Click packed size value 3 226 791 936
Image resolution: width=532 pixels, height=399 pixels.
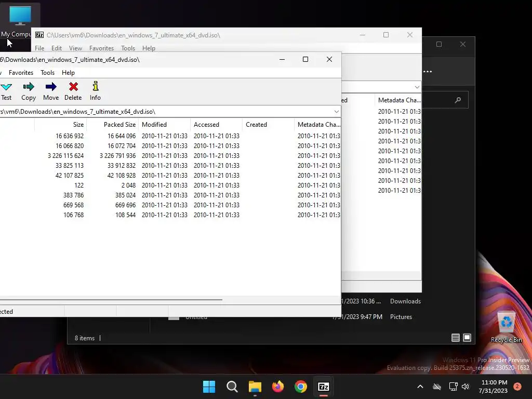pyautogui.click(x=117, y=155)
